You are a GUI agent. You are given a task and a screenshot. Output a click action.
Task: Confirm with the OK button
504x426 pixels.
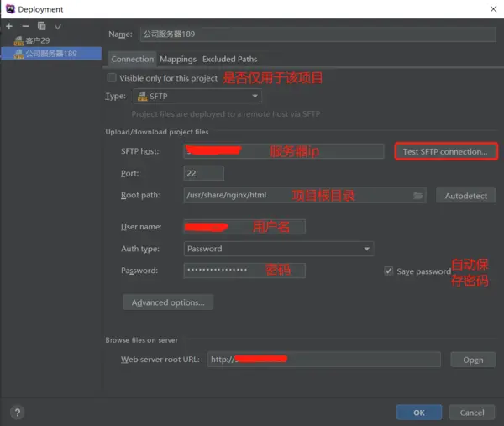tap(419, 413)
